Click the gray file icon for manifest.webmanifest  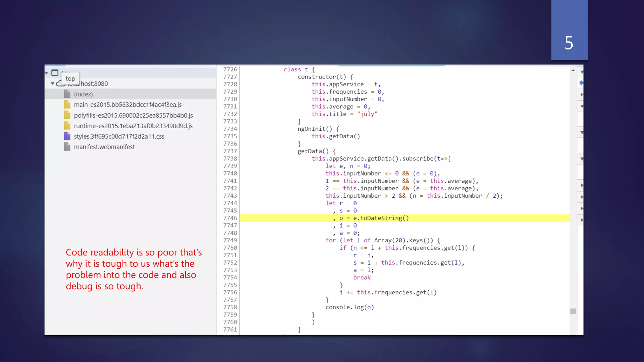click(67, 146)
